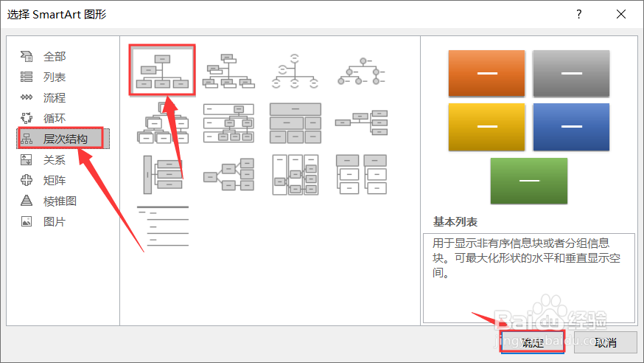644x363 pixels.
Task: Click the yellow preview block
Action: [x=487, y=127]
